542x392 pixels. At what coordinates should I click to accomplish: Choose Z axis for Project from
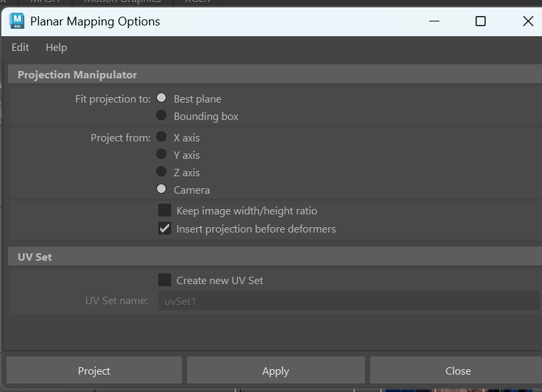pos(162,172)
